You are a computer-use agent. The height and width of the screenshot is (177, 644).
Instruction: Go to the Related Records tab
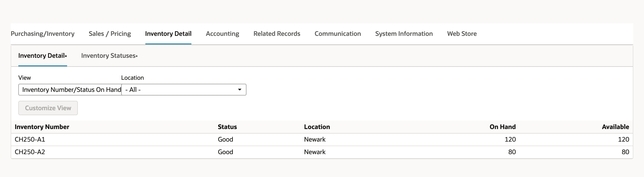[x=277, y=34]
